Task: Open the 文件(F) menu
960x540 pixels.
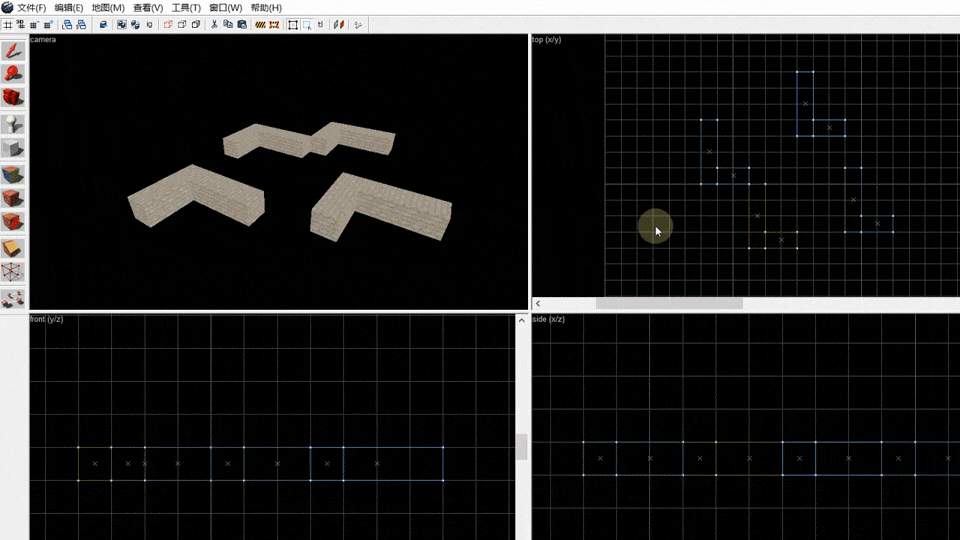Action: [x=31, y=8]
